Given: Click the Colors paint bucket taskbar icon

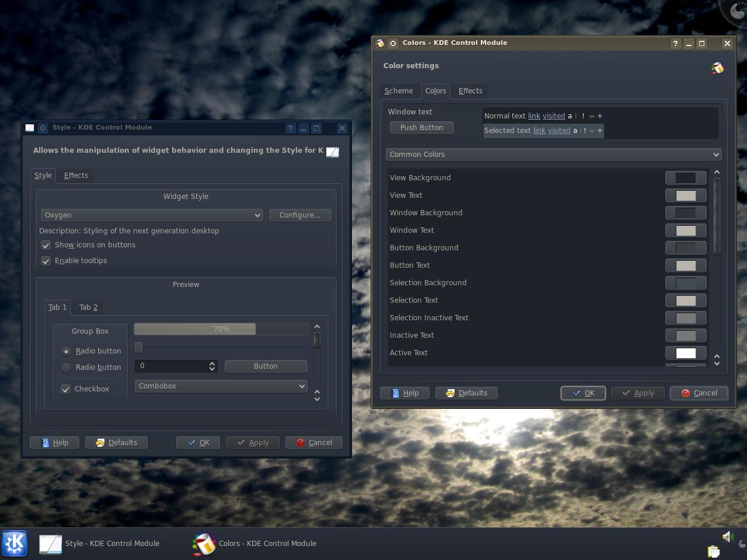Looking at the screenshot, I should click(x=204, y=544).
